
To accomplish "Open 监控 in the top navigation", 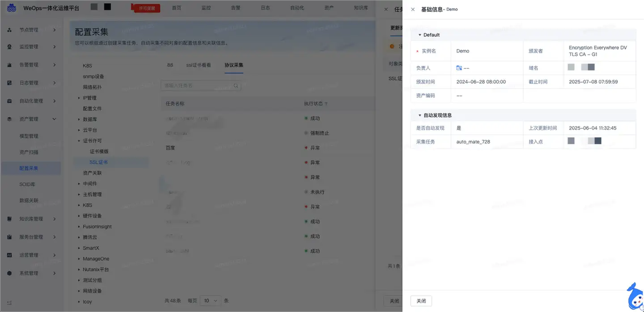I will [206, 8].
